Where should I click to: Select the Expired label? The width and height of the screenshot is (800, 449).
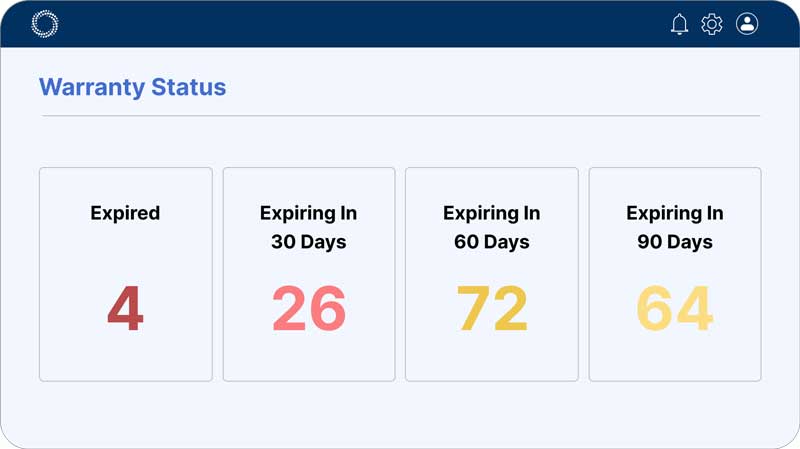point(125,212)
